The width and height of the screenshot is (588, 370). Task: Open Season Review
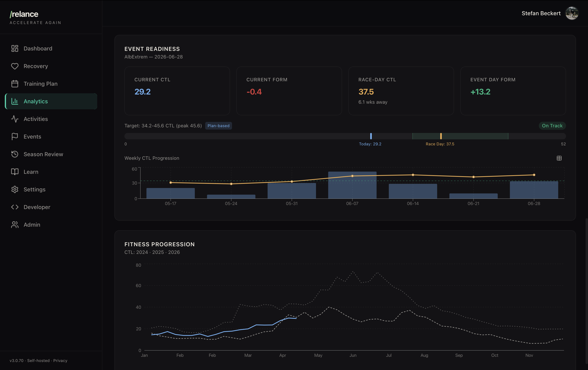(x=51, y=154)
